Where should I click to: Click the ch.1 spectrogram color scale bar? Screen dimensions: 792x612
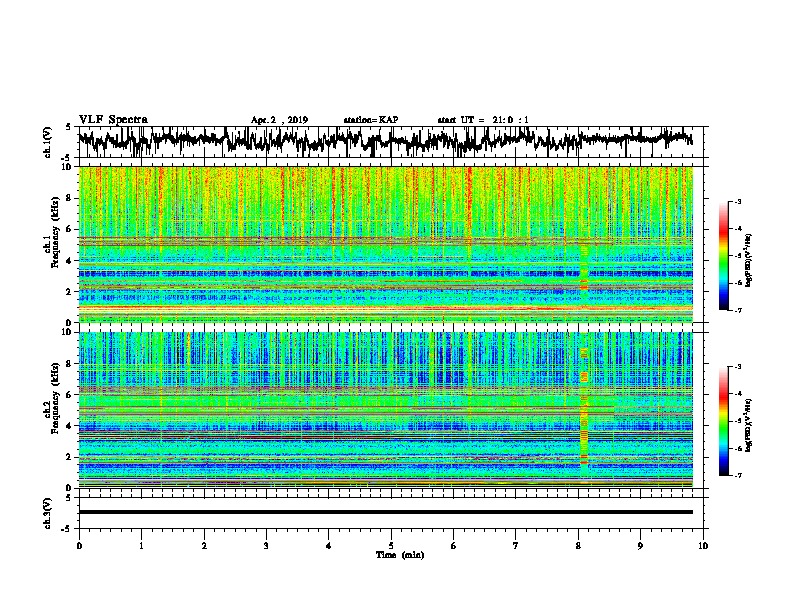tap(724, 256)
